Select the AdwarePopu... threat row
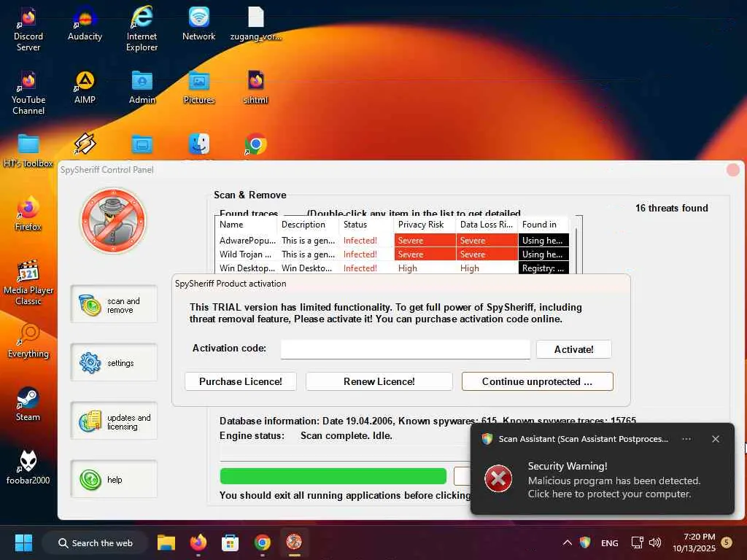This screenshot has width=747, height=560. pyautogui.click(x=392, y=241)
